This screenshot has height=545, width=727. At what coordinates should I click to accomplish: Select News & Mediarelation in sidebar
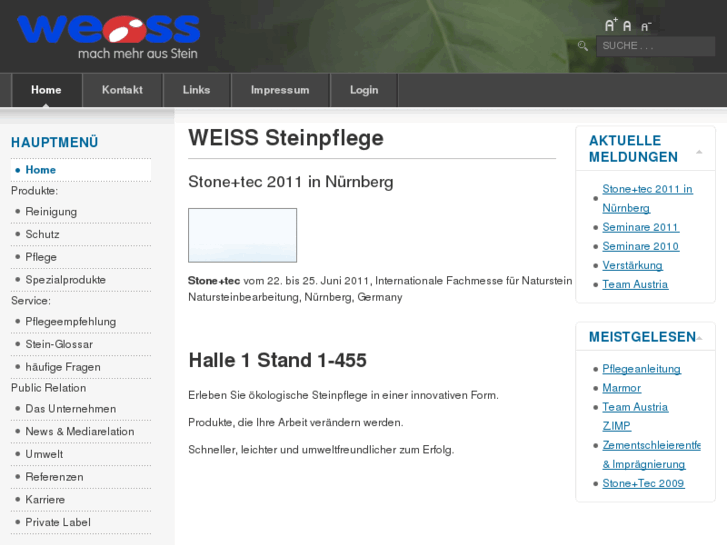pos(80,431)
